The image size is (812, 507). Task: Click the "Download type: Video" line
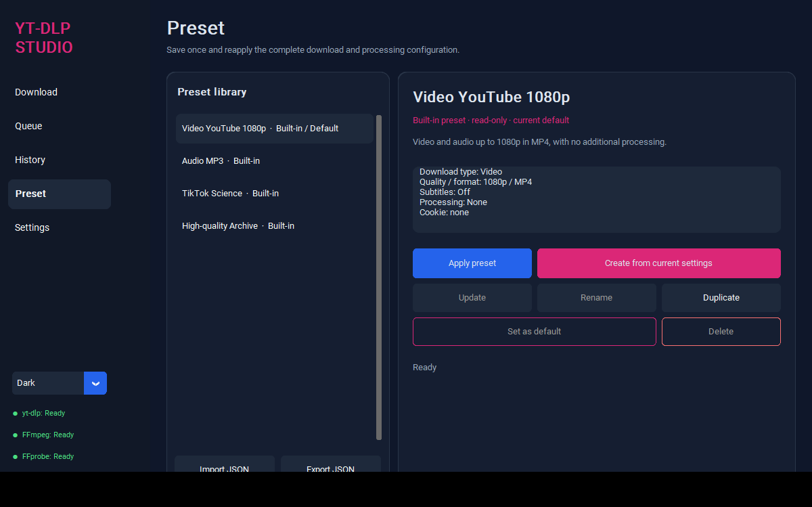461,172
